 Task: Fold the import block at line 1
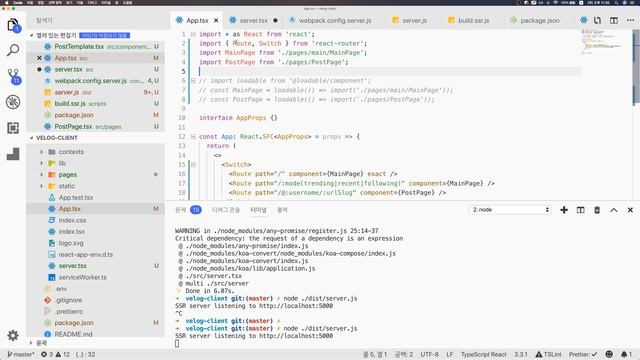point(193,34)
